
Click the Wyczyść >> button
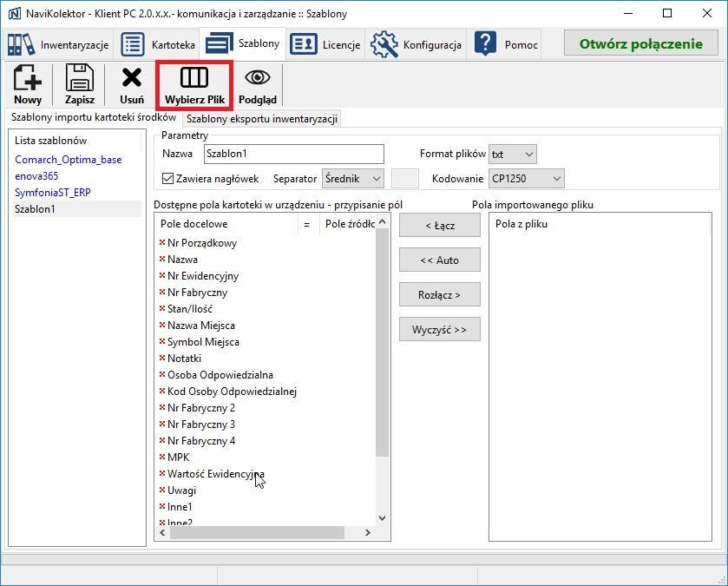440,330
